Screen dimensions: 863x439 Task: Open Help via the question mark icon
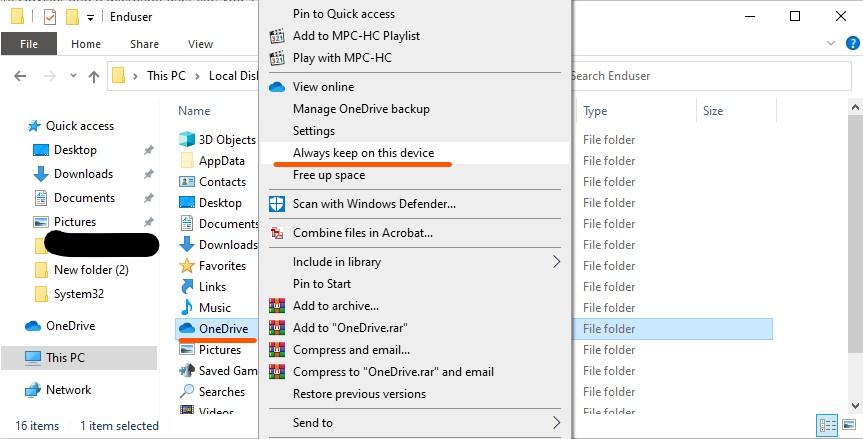click(x=853, y=43)
